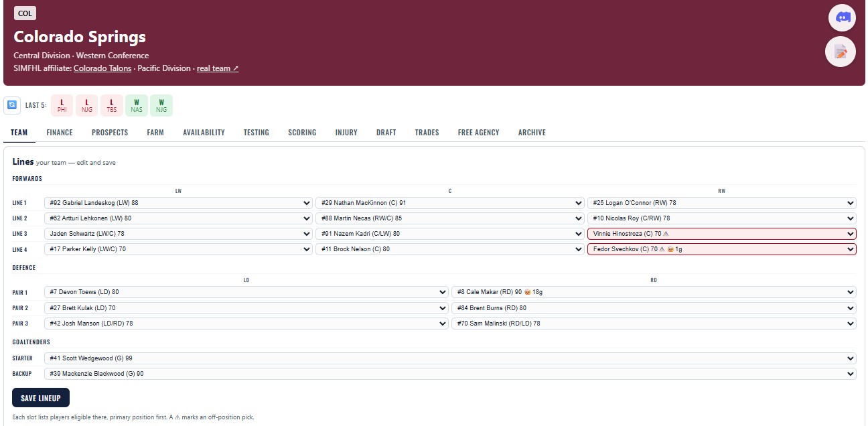Open the loss vs TBS result badge

click(x=112, y=105)
